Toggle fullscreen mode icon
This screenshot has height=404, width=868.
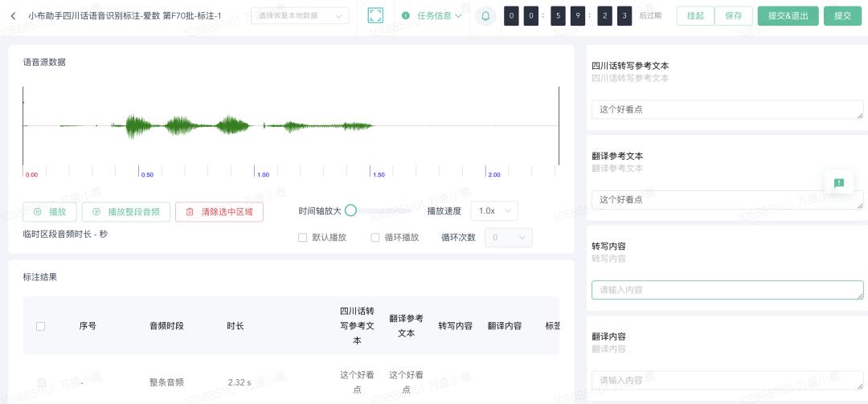tap(375, 15)
